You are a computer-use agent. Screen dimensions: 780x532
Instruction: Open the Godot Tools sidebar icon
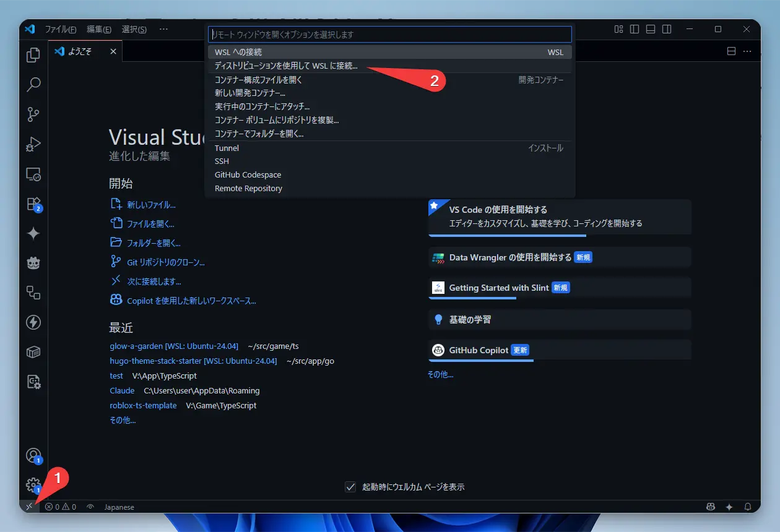click(33, 263)
